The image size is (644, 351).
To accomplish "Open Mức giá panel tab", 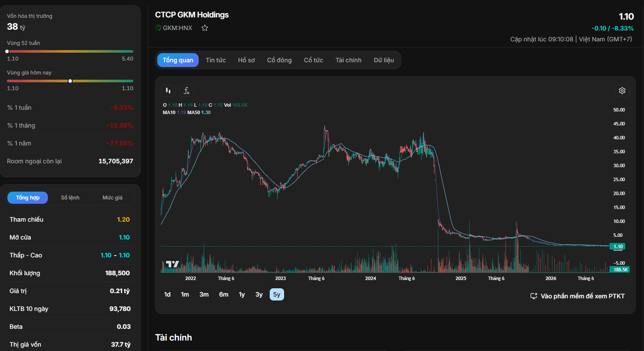I will coord(112,198).
